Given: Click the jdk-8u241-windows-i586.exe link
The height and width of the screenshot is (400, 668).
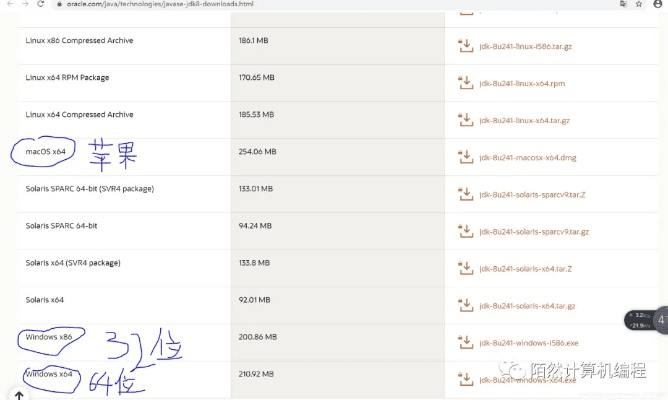Looking at the screenshot, I should [x=528, y=343].
